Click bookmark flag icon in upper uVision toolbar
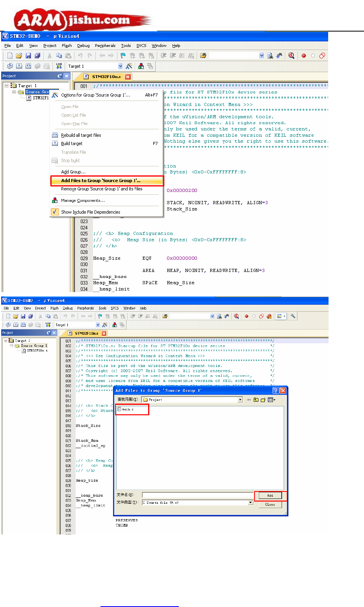 coord(123,56)
